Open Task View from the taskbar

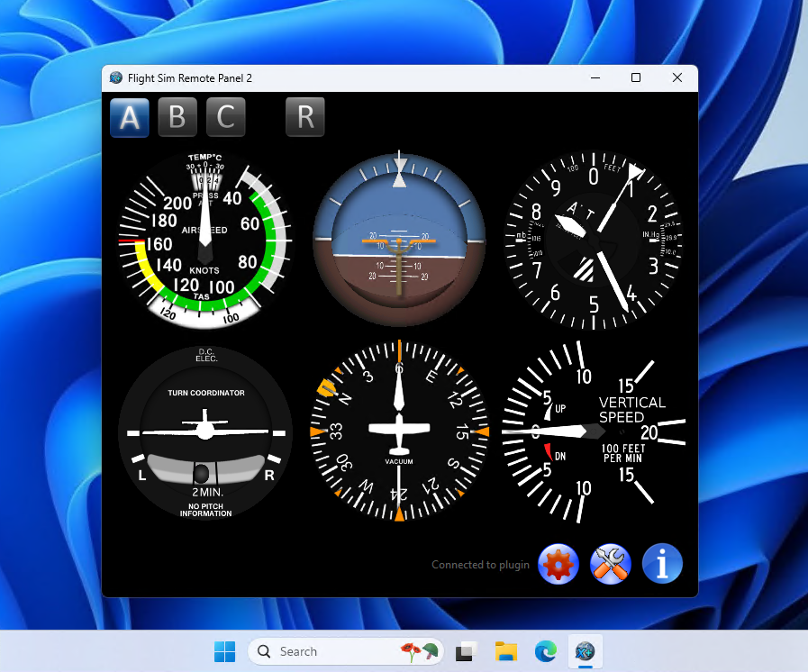coord(467,651)
